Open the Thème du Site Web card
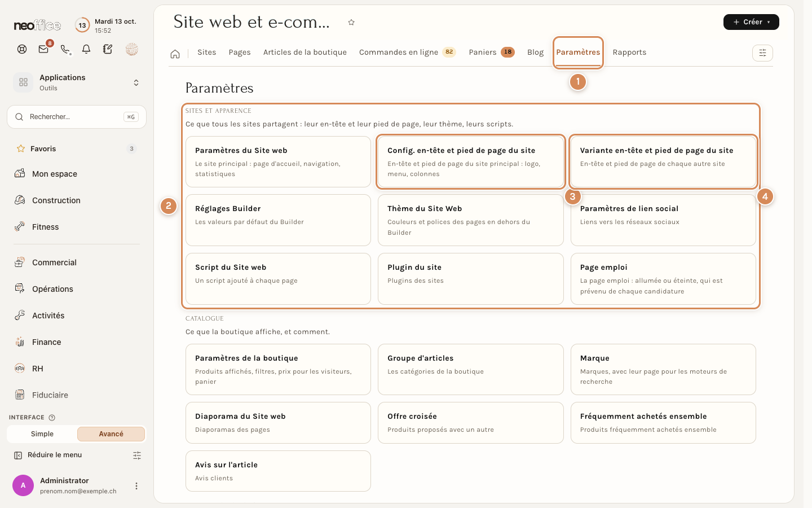This screenshot has height=508, width=812. pos(471,220)
